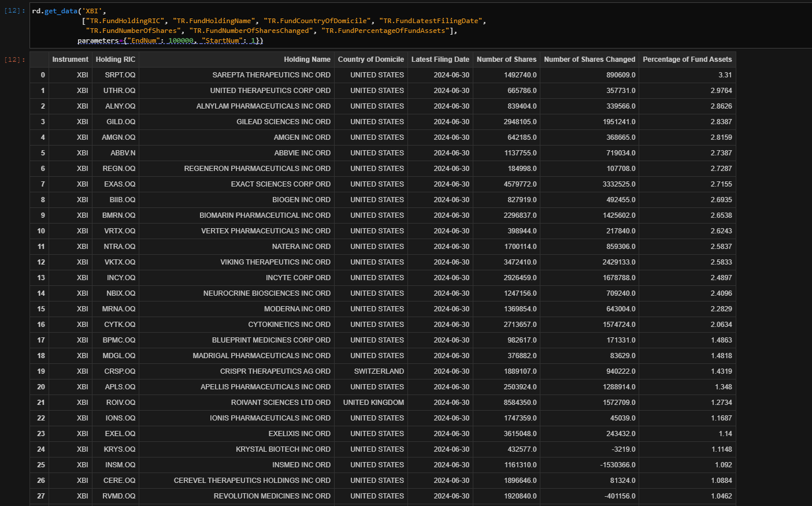This screenshot has height=506, width=812.
Task: Click the 'Country of Domicile' column header
Action: tap(371, 59)
